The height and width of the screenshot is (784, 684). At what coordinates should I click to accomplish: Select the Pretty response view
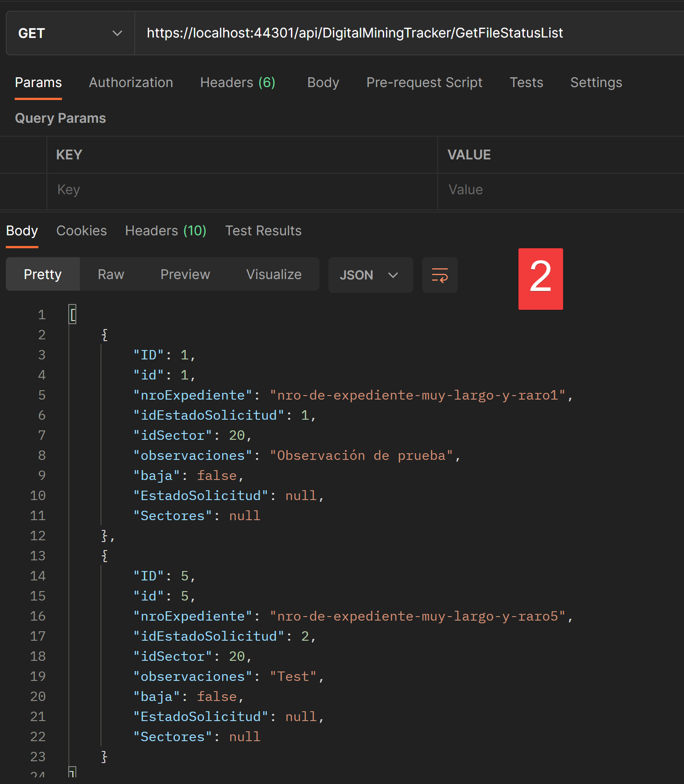tap(42, 274)
